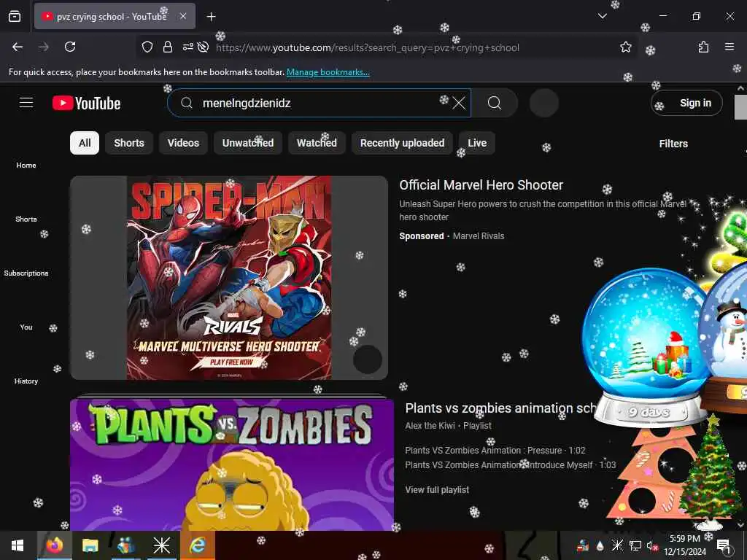Select the Videos filter chip
The height and width of the screenshot is (560, 747).
(x=183, y=143)
